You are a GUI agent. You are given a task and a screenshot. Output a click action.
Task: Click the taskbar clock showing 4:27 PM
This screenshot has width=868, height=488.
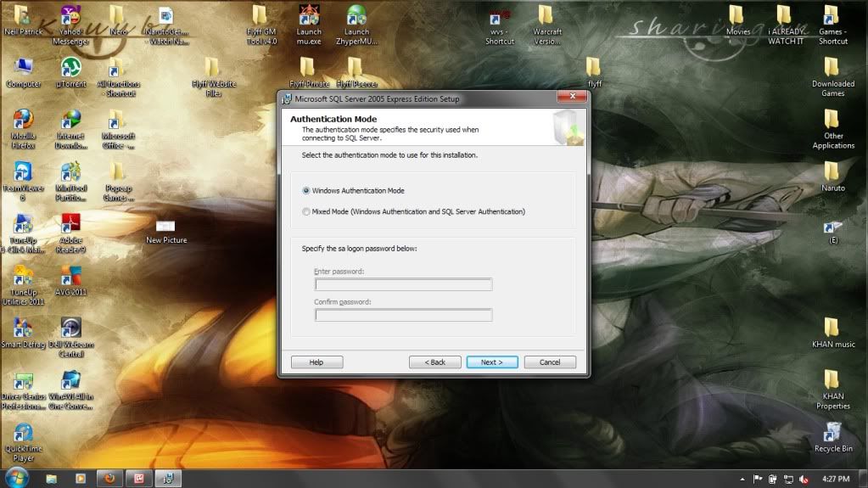coord(837,479)
